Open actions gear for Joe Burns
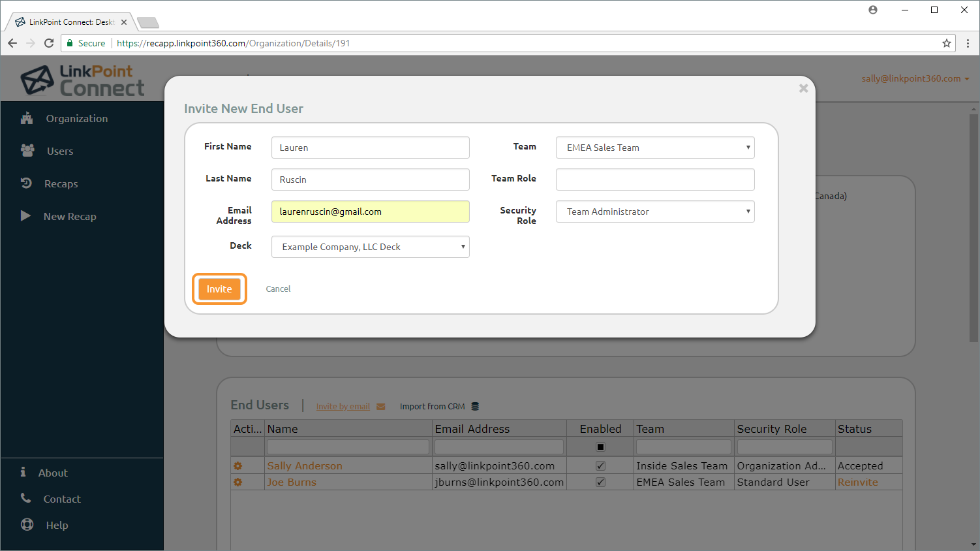This screenshot has width=980, height=551. click(238, 482)
